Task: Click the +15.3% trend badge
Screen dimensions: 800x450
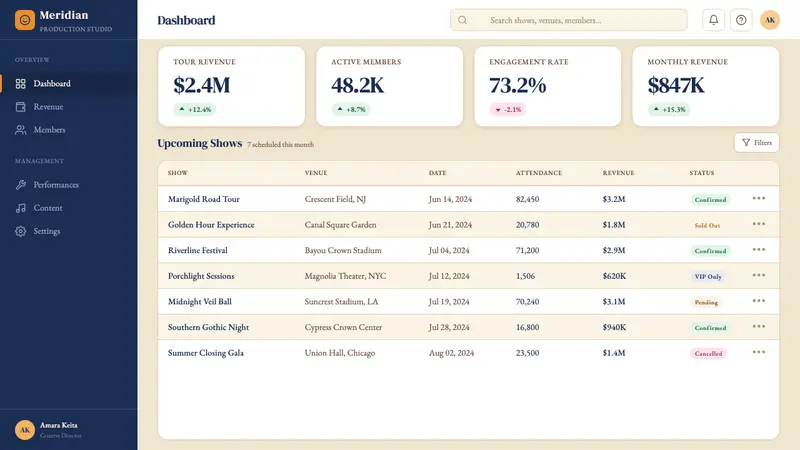Action: (x=669, y=110)
